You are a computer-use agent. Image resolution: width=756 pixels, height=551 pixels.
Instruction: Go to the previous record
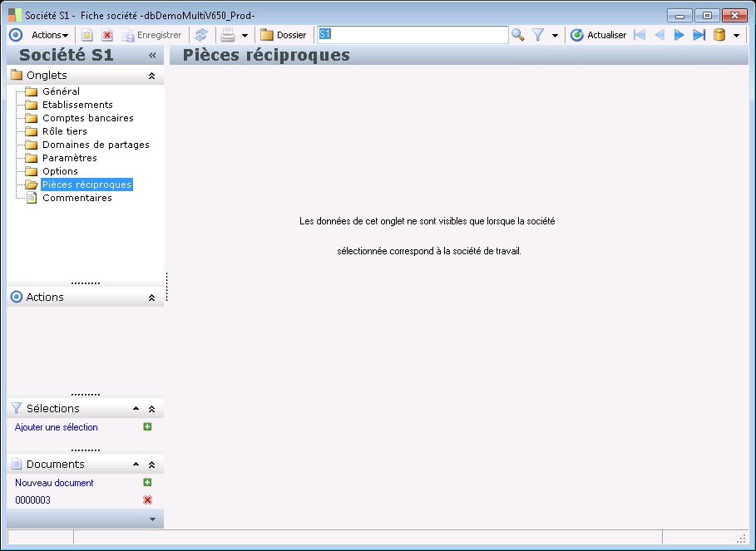point(660,35)
